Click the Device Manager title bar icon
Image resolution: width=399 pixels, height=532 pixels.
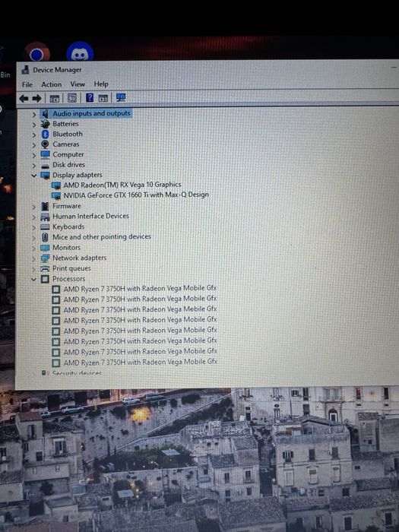pyautogui.click(x=25, y=70)
